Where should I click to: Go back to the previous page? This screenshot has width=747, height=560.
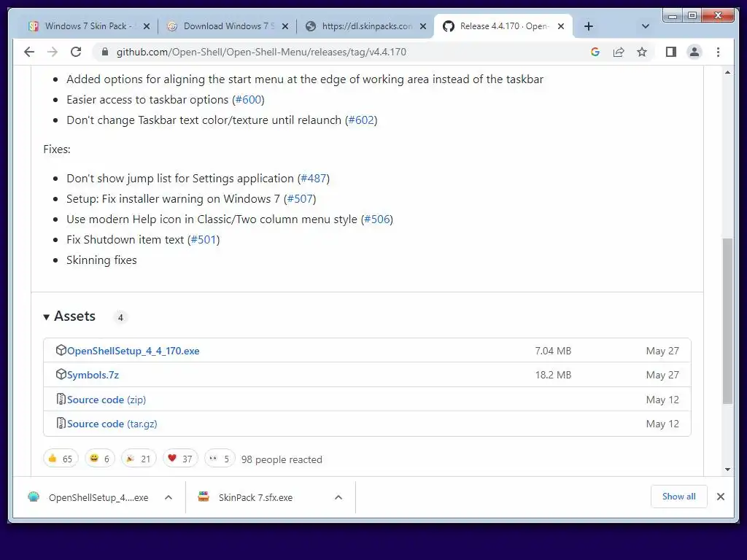pos(29,52)
